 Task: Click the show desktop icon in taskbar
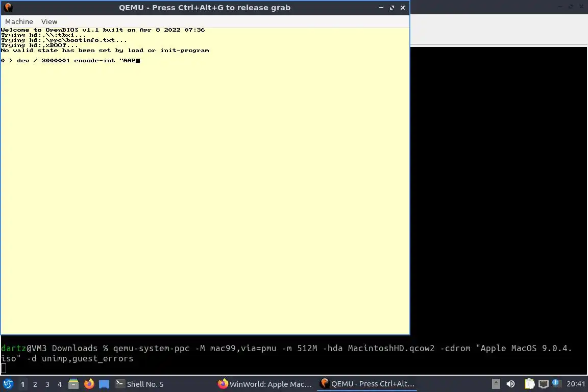pyautogui.click(x=104, y=384)
